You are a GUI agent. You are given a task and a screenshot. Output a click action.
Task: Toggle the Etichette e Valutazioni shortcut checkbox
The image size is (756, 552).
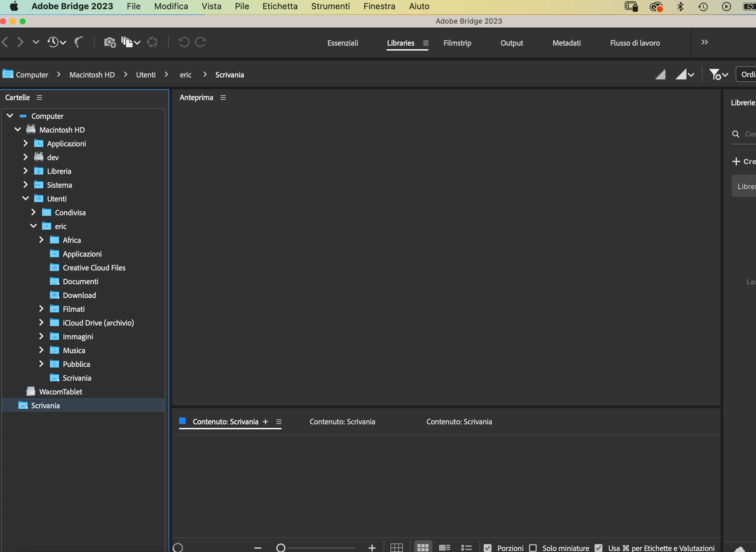click(x=598, y=548)
